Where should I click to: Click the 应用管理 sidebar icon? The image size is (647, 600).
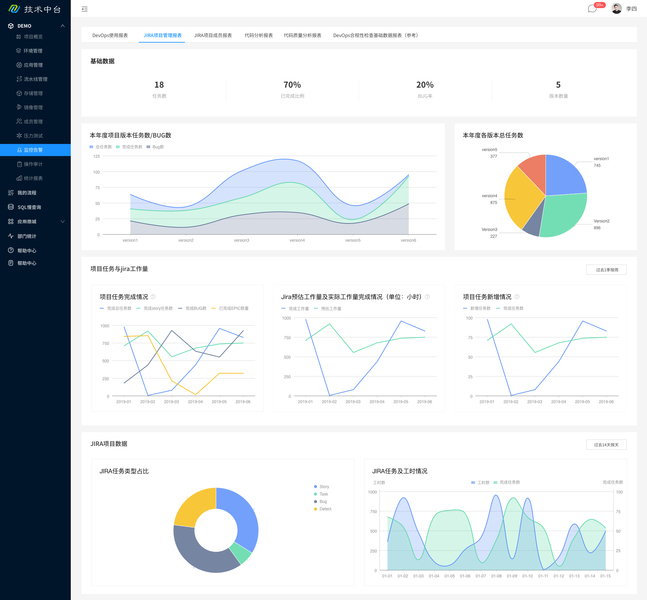pos(19,65)
